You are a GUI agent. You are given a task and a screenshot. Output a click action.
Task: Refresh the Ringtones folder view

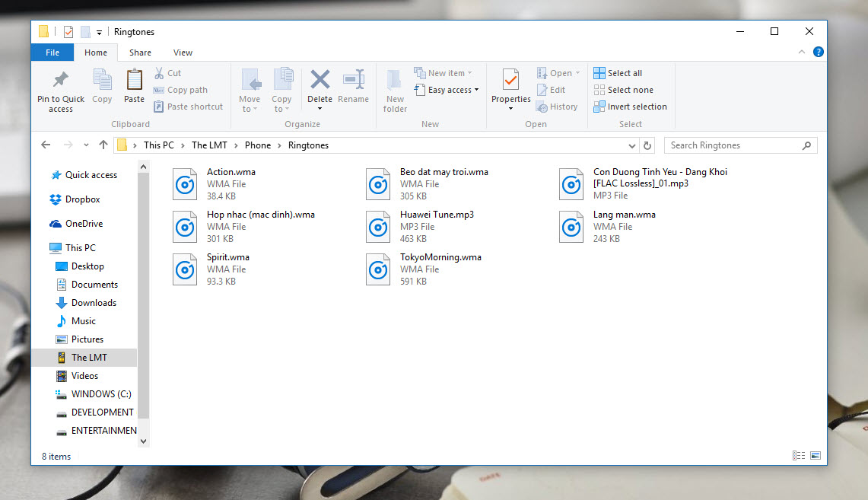[x=647, y=145]
